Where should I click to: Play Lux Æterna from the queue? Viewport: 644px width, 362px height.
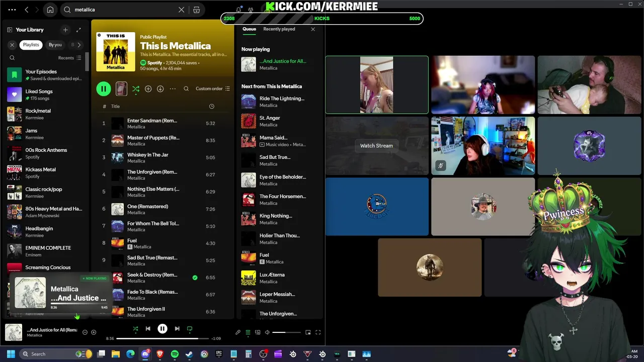click(279, 278)
